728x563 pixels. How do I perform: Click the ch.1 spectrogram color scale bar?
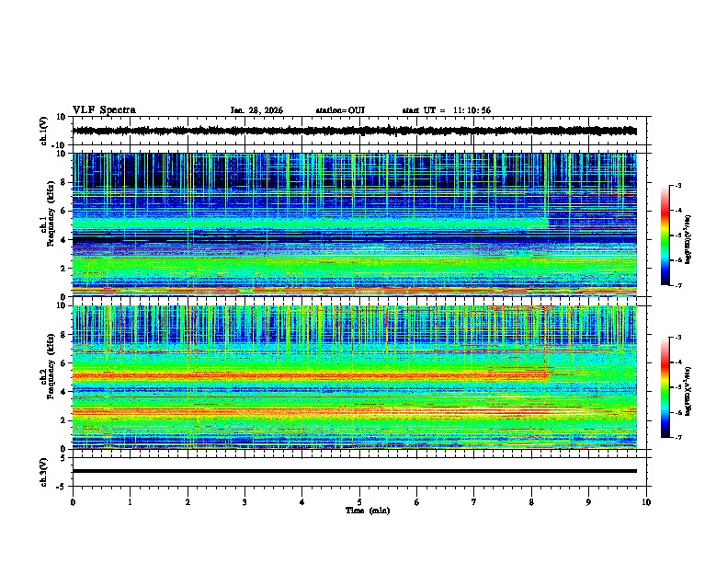point(665,236)
